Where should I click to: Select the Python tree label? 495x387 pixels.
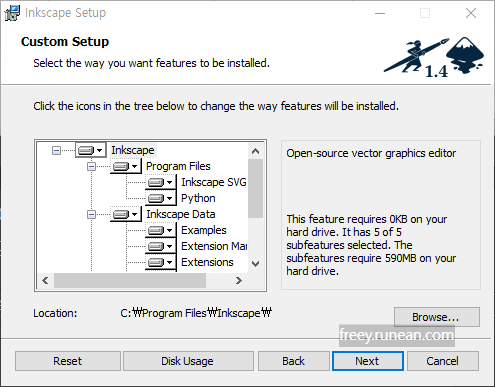click(x=198, y=198)
